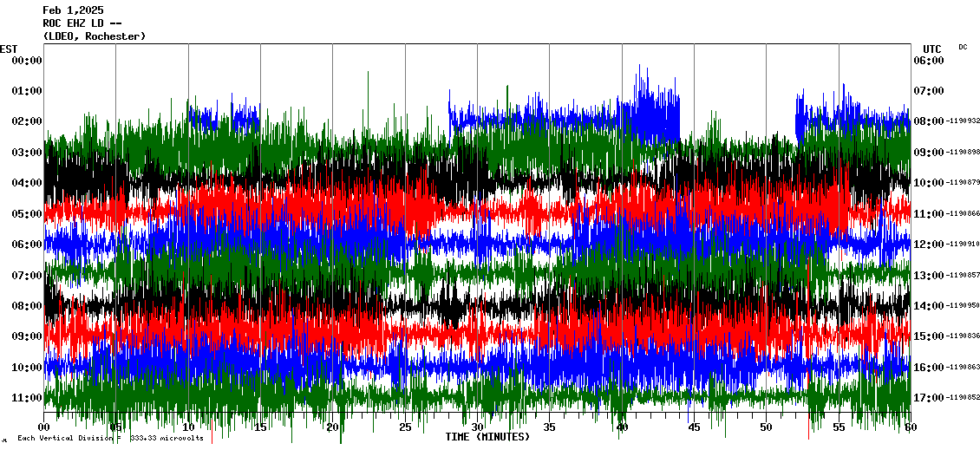
Task: Click the '(LDEO, Rochester)' network label
Action: pos(94,36)
